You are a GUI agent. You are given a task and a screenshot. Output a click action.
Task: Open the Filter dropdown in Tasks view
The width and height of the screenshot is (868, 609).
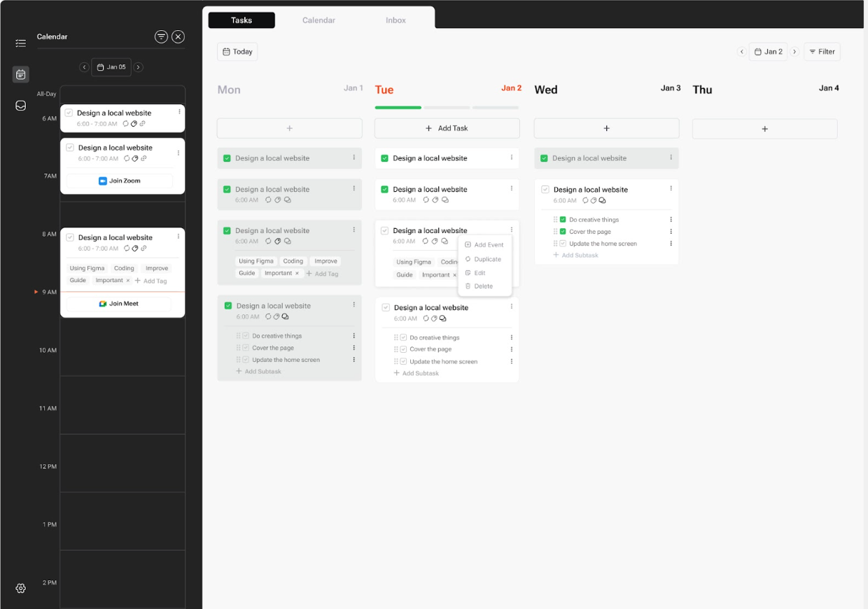coord(822,52)
